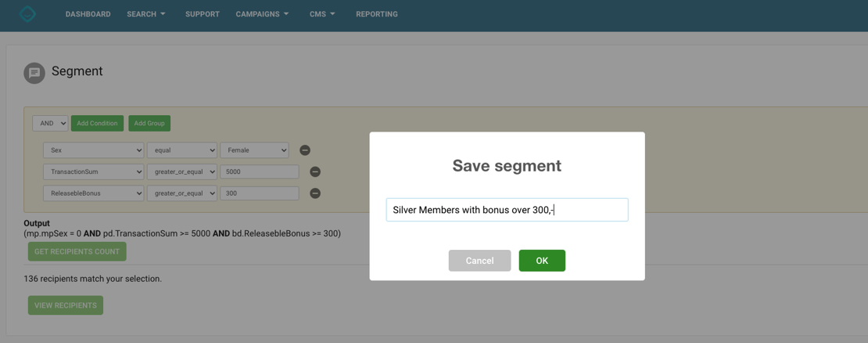Image resolution: width=868 pixels, height=343 pixels.
Task: Expand the Sex field dropdown
Action: click(x=93, y=150)
